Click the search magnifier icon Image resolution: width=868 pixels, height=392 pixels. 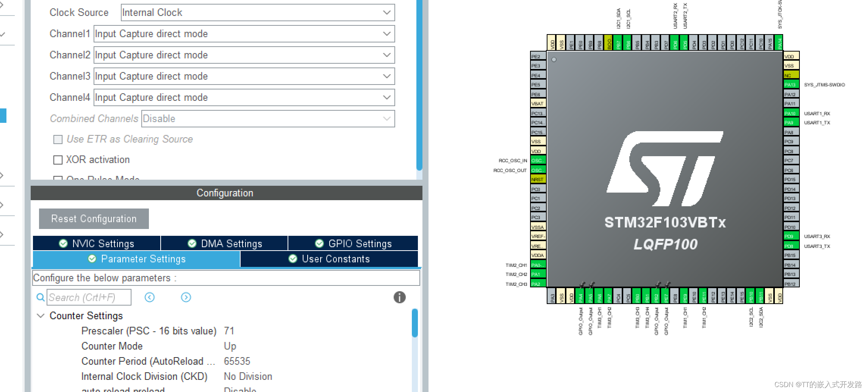point(40,297)
